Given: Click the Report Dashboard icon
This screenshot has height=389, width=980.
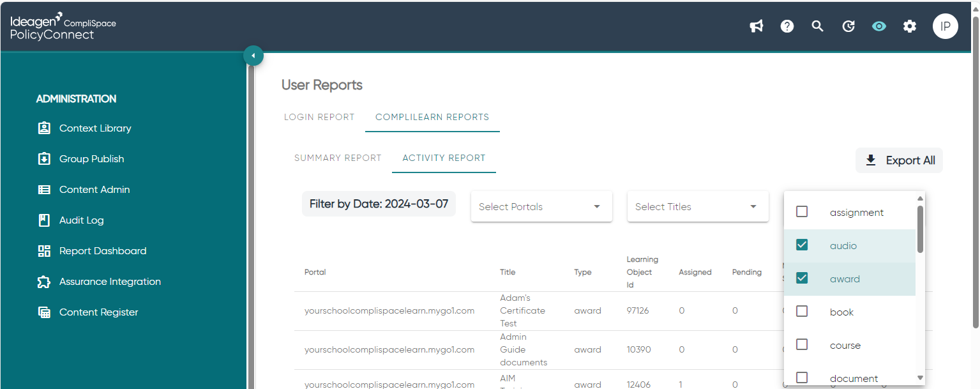Looking at the screenshot, I should coord(44,250).
